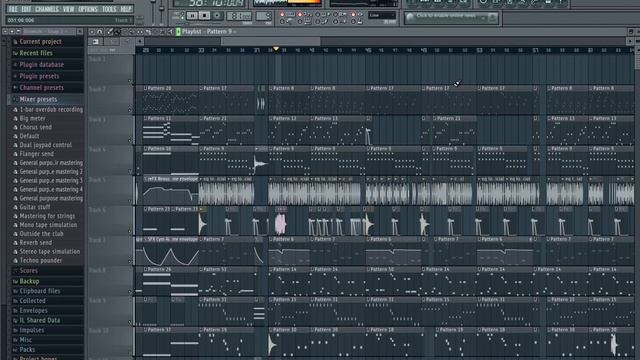This screenshot has height=360, width=640.
Task: Toggle Track 2 mute switch
Action: click(130, 110)
